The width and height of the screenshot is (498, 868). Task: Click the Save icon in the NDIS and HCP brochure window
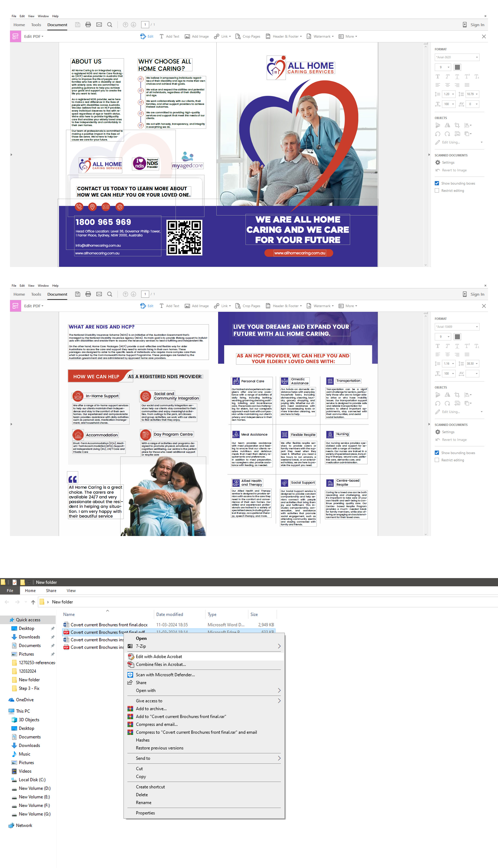78,294
